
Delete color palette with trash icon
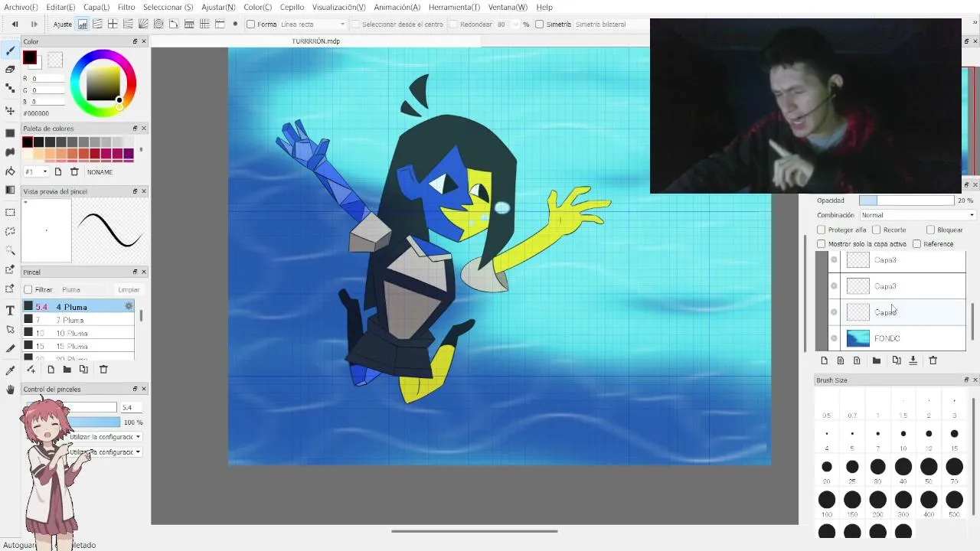coord(74,172)
